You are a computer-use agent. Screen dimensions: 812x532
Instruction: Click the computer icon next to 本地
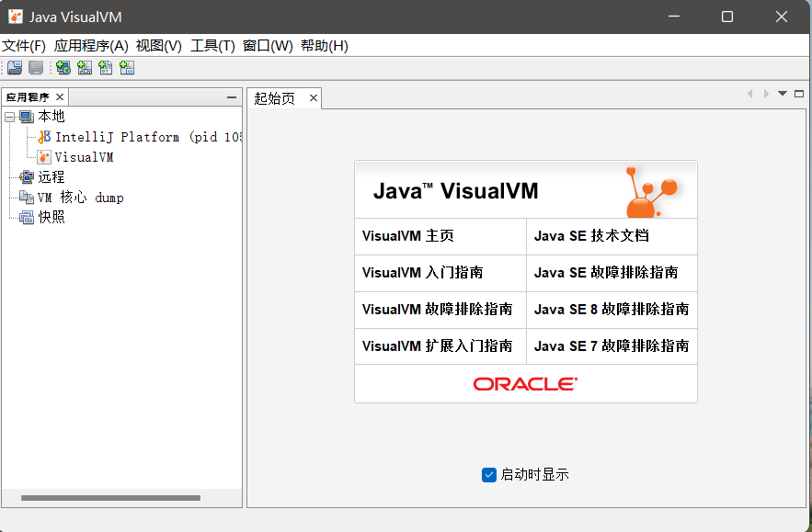coord(27,117)
